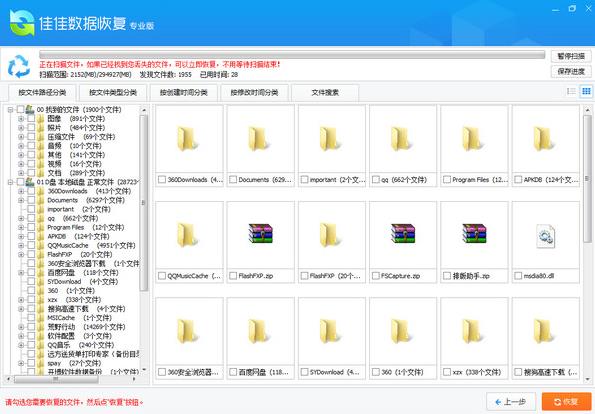Switch to list view icon
The width and height of the screenshot is (595, 414).
[571, 91]
